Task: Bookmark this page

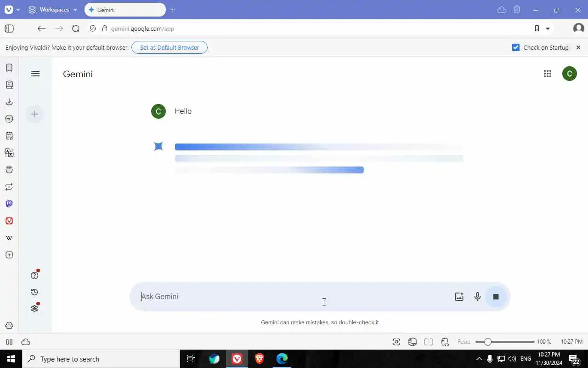Action: pos(537,29)
